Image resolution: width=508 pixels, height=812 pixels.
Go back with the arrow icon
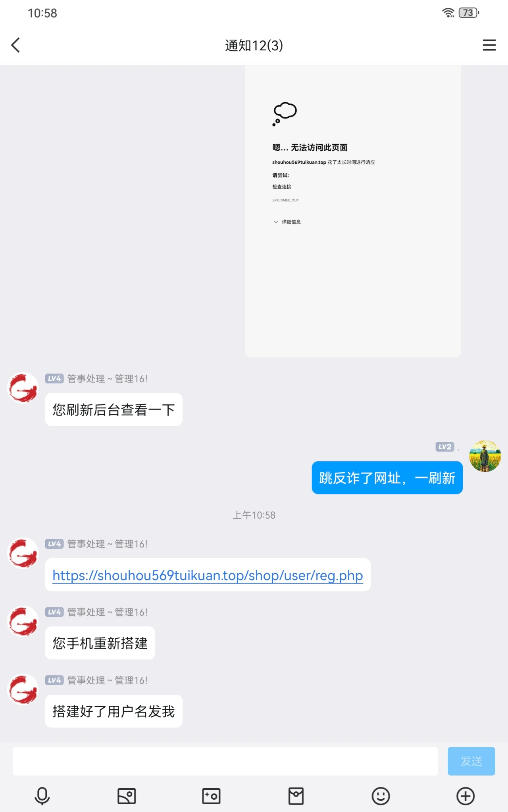click(16, 45)
